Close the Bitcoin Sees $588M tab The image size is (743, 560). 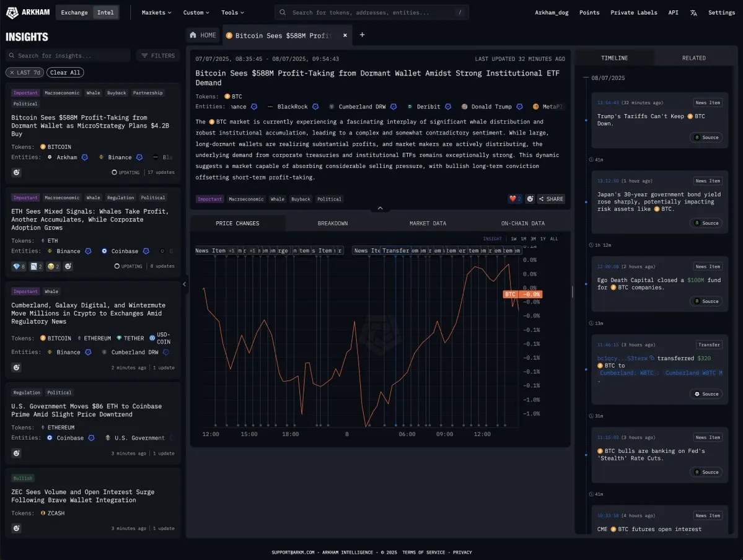(345, 35)
